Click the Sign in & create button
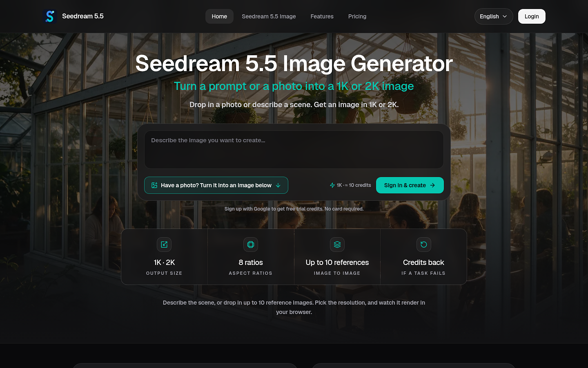Screen dimensions: 588x368 tap(410, 185)
